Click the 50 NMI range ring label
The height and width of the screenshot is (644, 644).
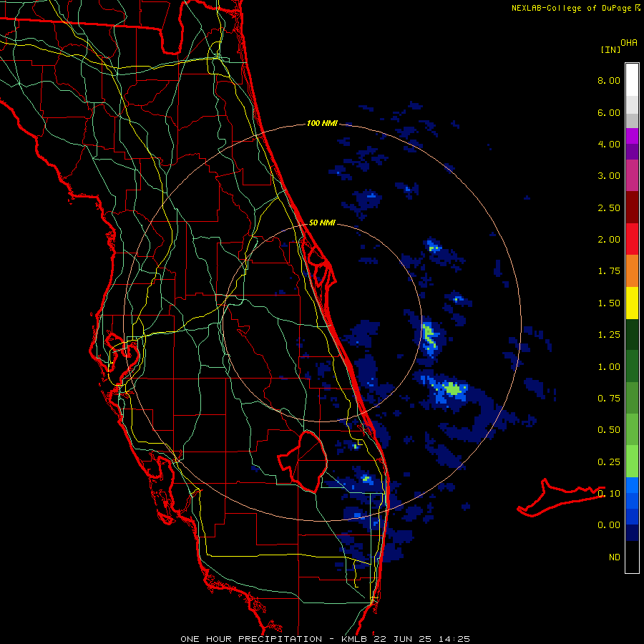pyautogui.click(x=322, y=223)
